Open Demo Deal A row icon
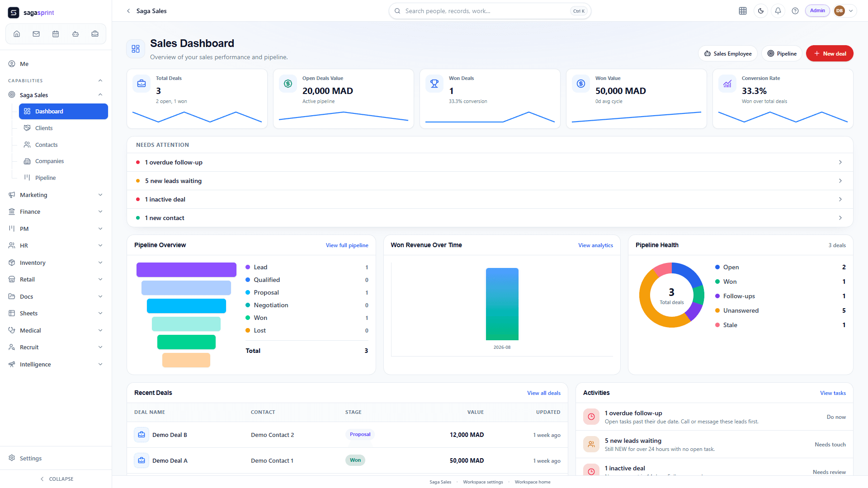 (x=142, y=460)
